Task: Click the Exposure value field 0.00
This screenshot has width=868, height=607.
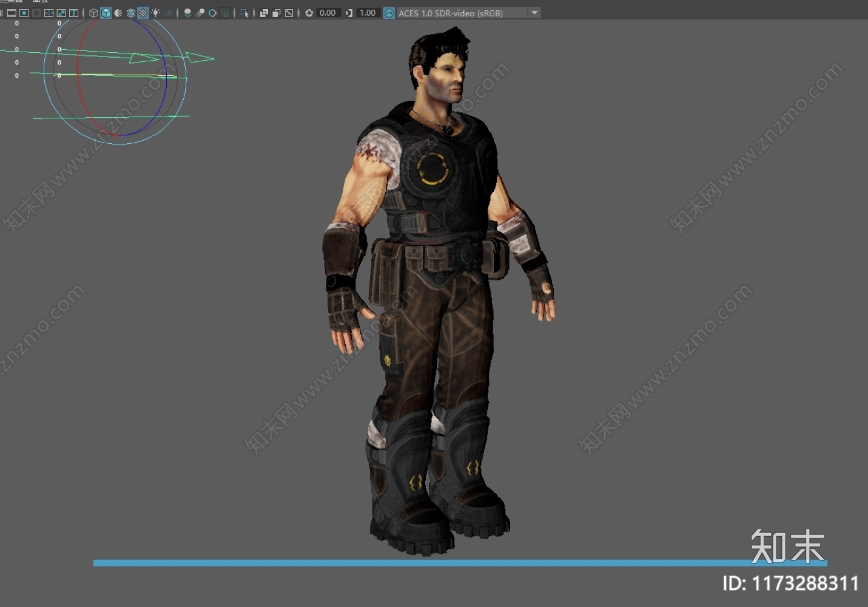Action: 328,13
